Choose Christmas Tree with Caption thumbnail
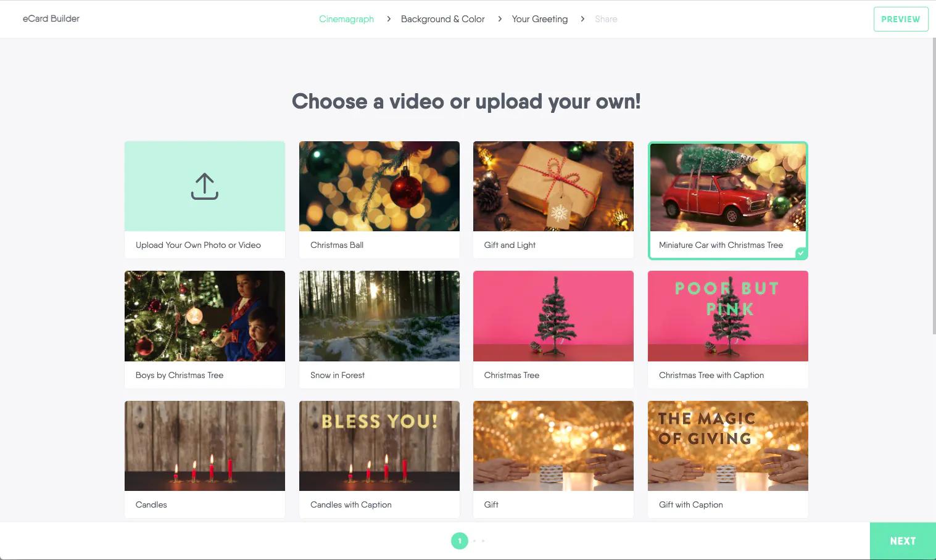 tap(728, 316)
